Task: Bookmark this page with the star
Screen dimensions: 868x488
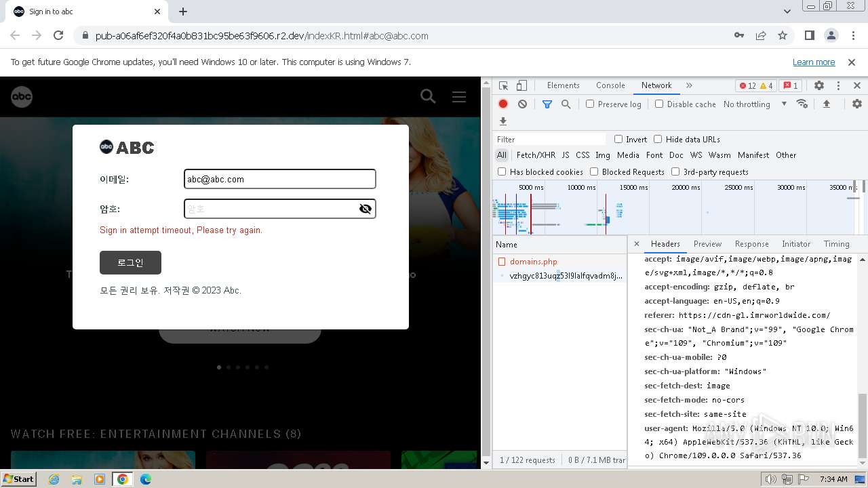Action: (783, 35)
